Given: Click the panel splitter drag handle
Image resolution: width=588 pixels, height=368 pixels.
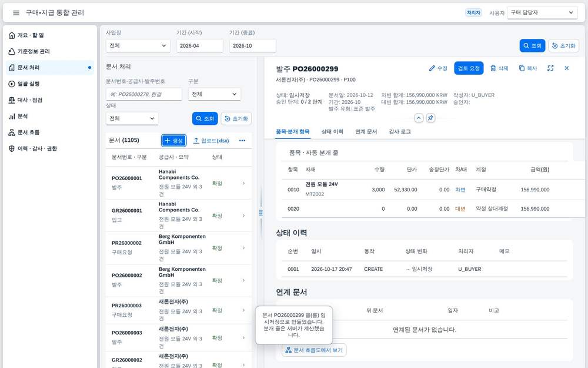Looking at the screenshot, I should coord(261,213).
